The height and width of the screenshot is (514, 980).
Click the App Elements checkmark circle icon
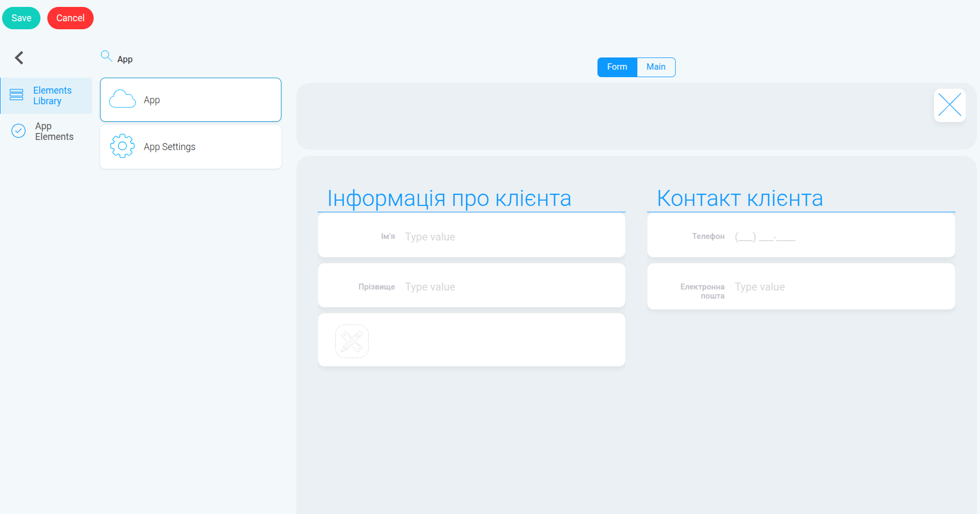coord(19,131)
